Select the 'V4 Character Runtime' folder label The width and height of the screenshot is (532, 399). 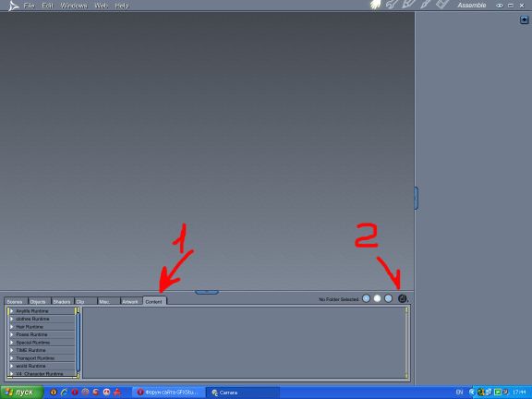(x=40, y=373)
